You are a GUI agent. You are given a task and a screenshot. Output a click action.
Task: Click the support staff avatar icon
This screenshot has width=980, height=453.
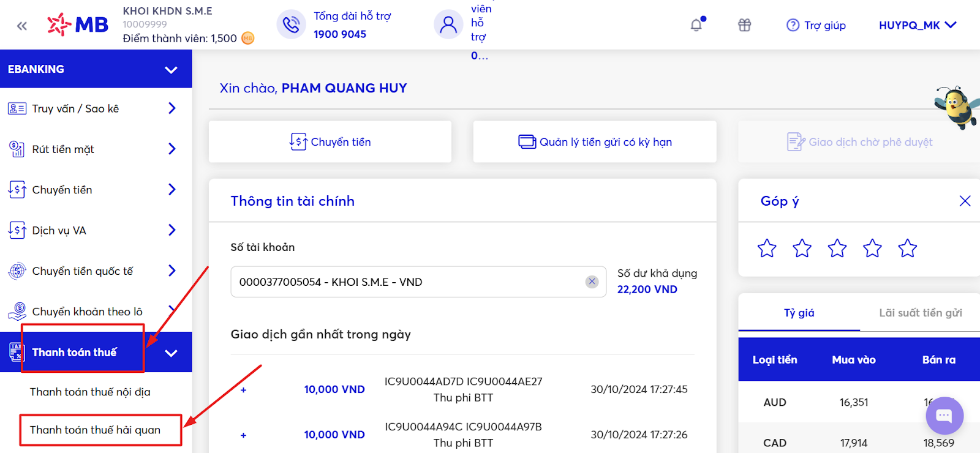tap(449, 24)
